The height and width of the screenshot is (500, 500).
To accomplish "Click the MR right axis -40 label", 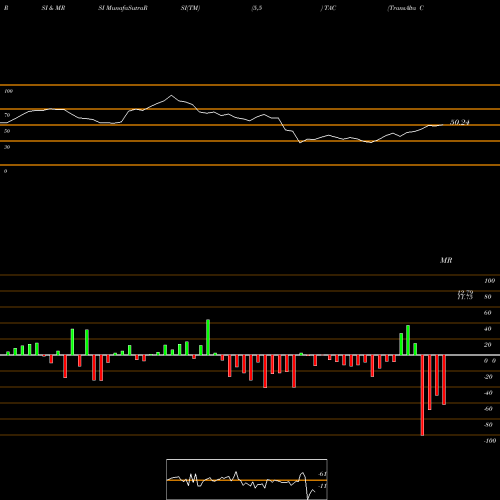I will pyautogui.click(x=488, y=393).
